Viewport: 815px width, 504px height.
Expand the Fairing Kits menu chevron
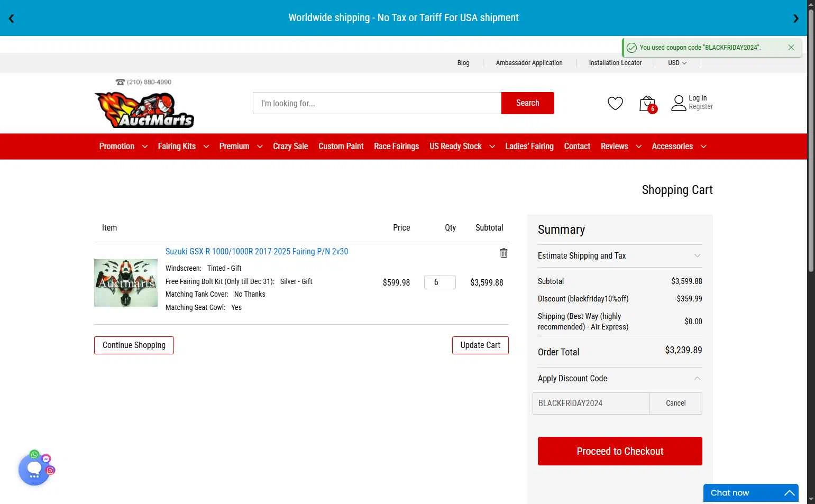pos(206,146)
